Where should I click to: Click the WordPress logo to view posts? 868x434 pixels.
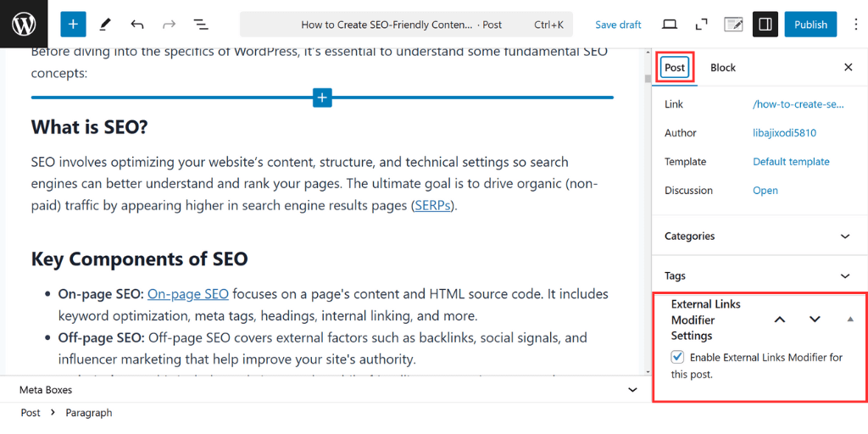24,24
